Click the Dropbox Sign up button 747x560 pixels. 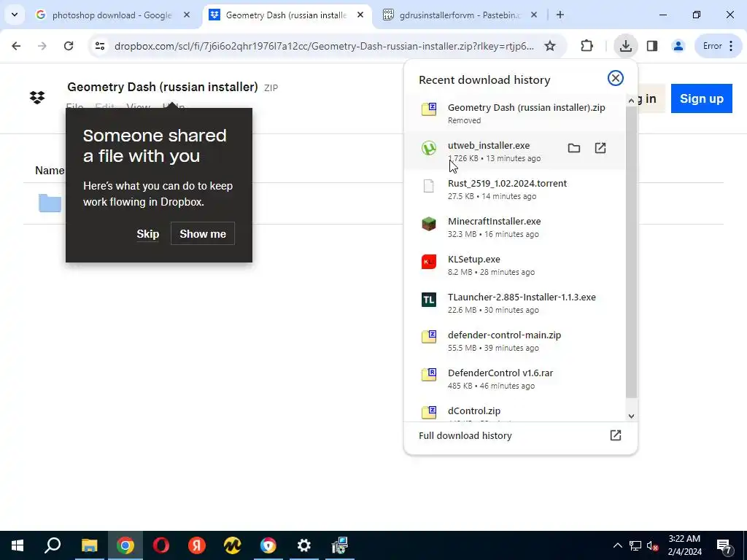click(x=701, y=98)
